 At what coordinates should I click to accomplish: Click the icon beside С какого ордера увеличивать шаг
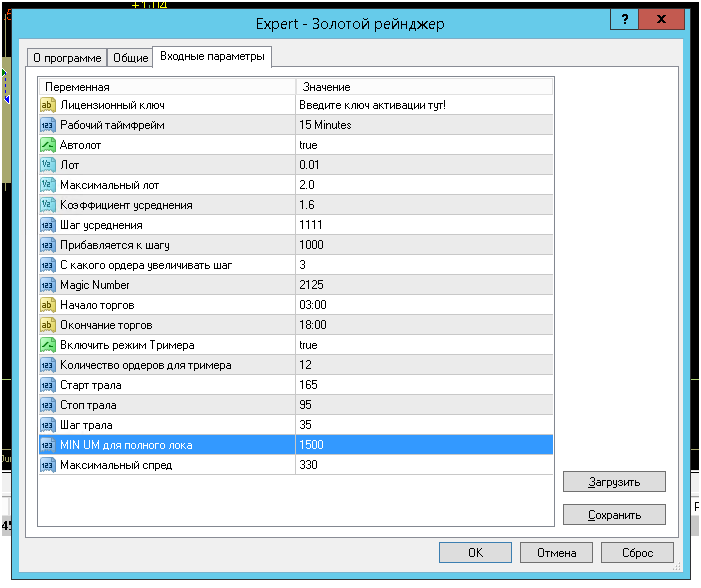click(47, 265)
